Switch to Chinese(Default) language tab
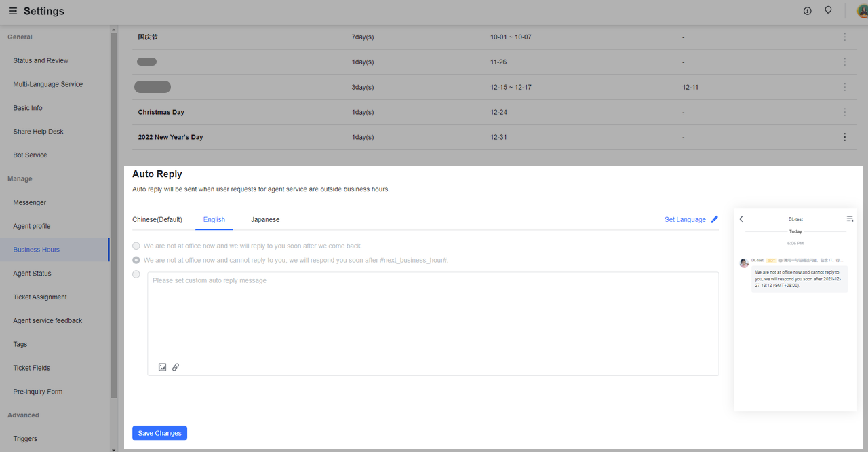 157,219
